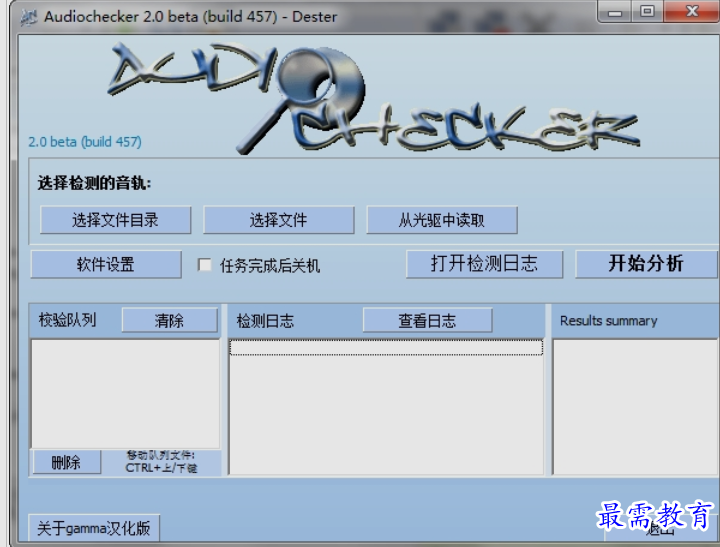720x547 pixels.
Task: Click the Results summary header label
Action: [608, 321]
